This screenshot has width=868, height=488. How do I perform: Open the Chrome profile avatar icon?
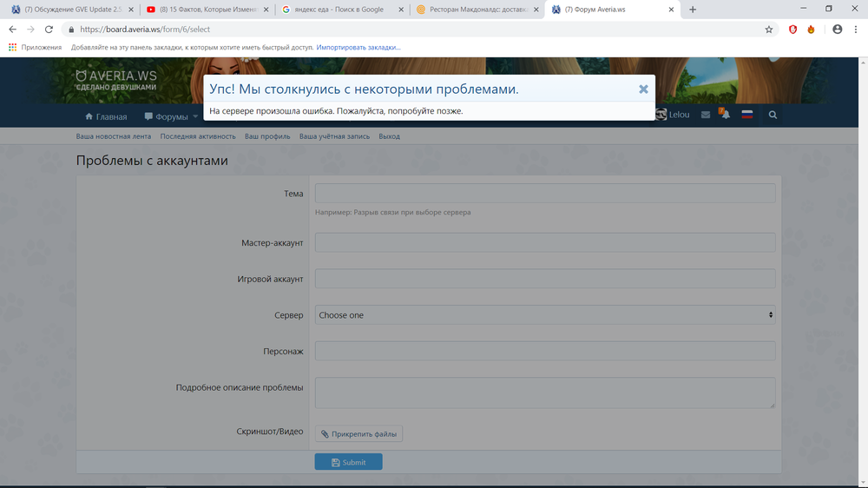coord(837,29)
